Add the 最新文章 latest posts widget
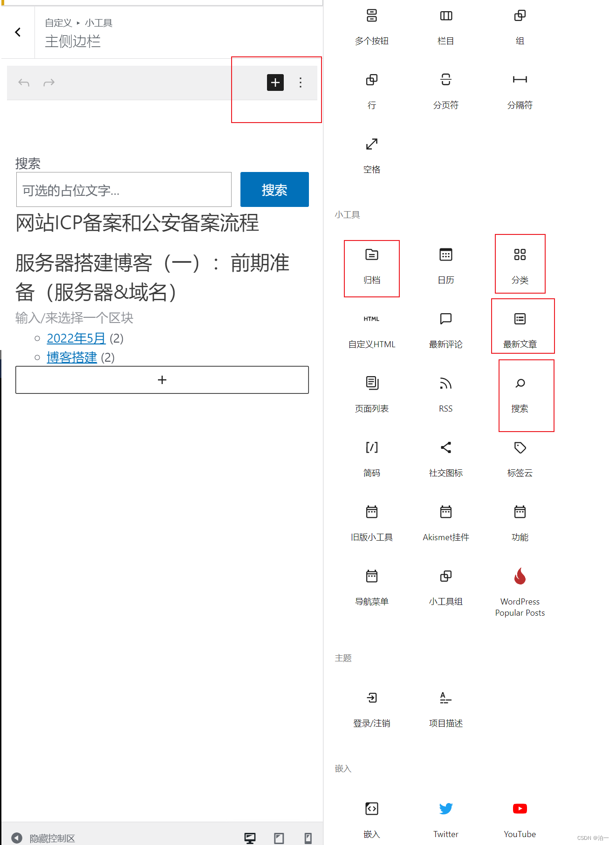Viewport: 616px width, 845px height. pos(520,331)
